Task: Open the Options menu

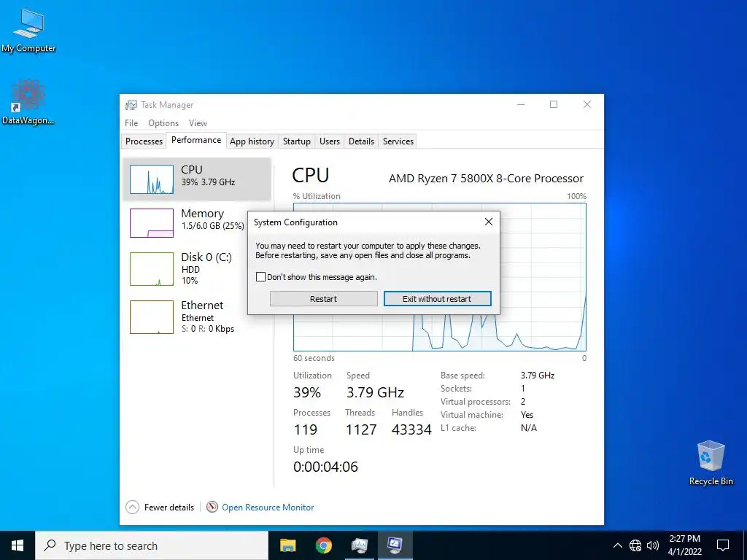Action: point(163,122)
